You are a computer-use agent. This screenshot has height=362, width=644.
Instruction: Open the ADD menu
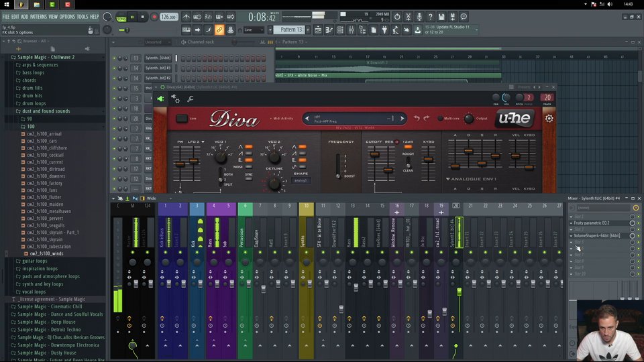pyautogui.click(x=25, y=17)
